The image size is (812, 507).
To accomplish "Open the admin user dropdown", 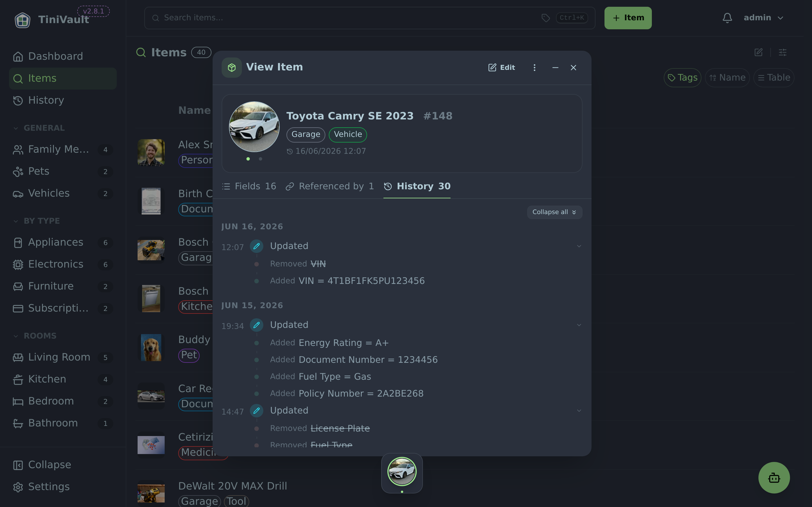I will coord(764,18).
